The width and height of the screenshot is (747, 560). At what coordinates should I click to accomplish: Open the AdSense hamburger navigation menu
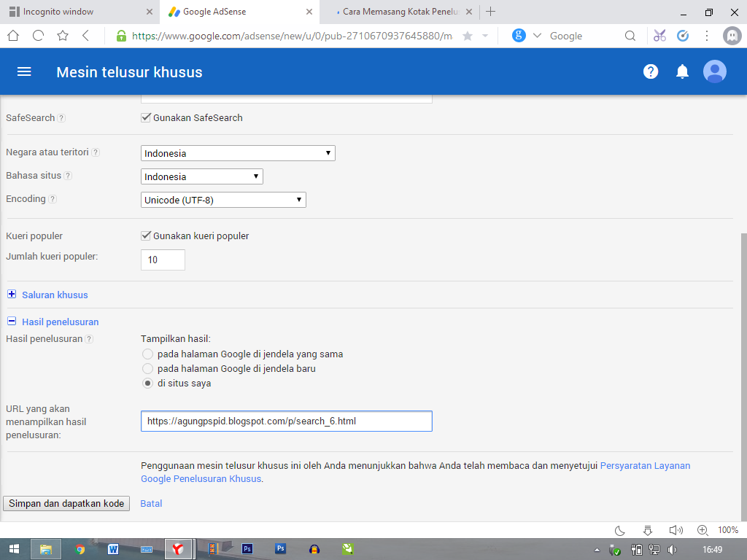tap(24, 71)
